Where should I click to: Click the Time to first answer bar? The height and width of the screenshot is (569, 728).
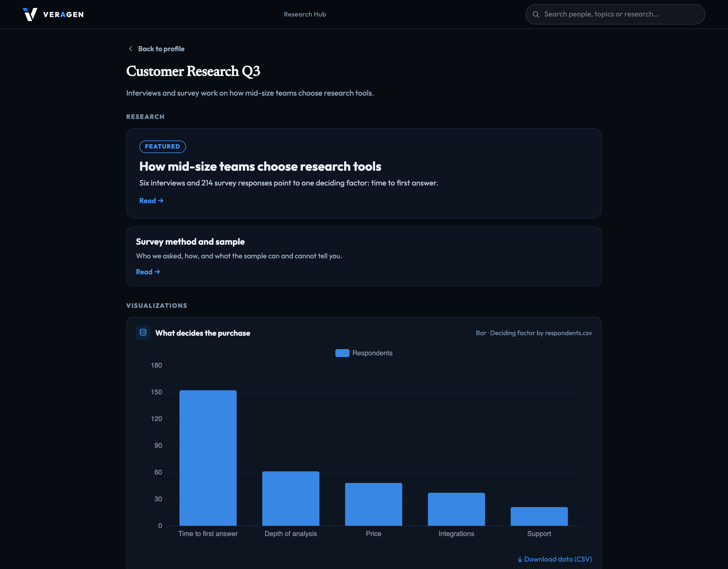pyautogui.click(x=208, y=457)
